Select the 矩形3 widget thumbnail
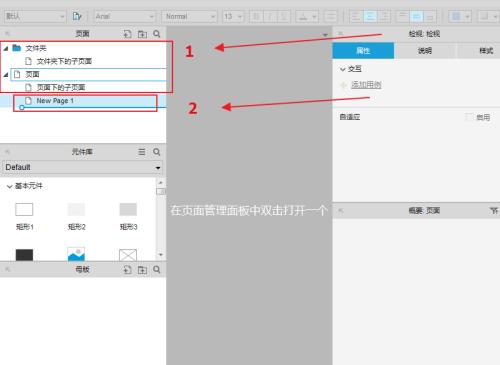Viewport: 500px width, 365px height. [x=128, y=210]
